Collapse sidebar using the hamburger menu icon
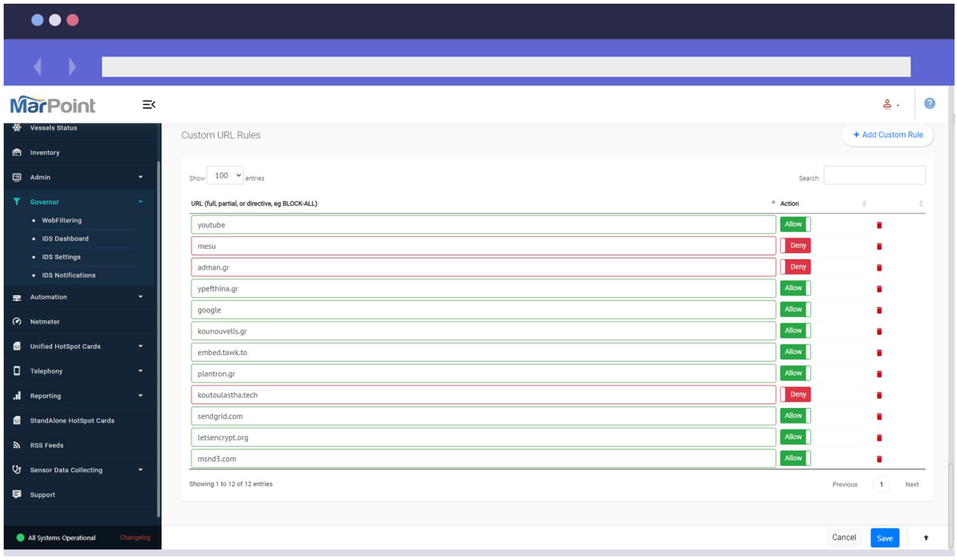 (149, 105)
